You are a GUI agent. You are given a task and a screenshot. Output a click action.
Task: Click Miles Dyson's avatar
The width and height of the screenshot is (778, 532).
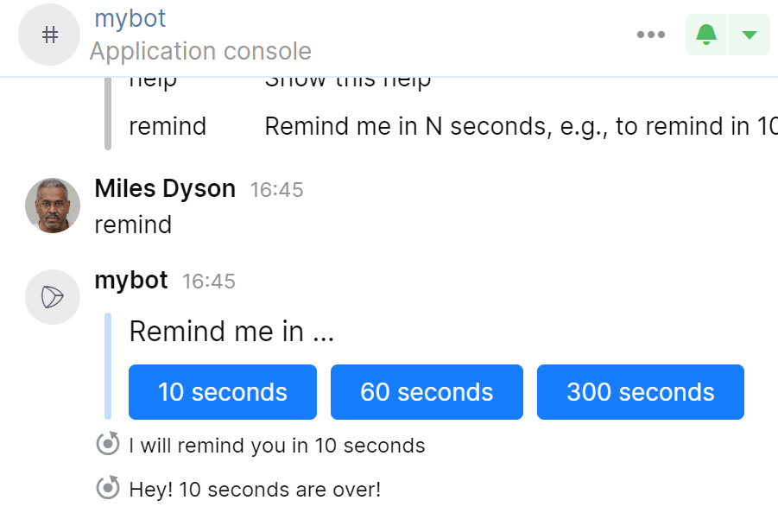tap(52, 206)
